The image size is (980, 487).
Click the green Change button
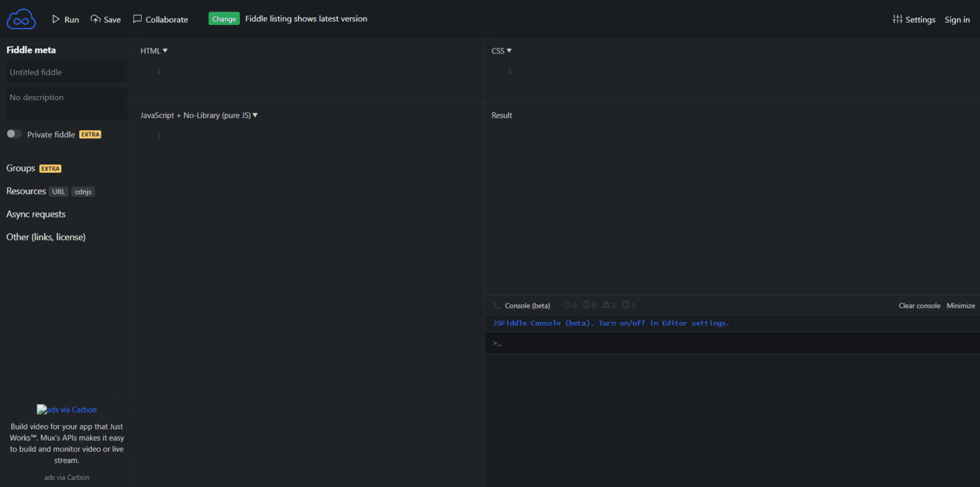coord(224,19)
